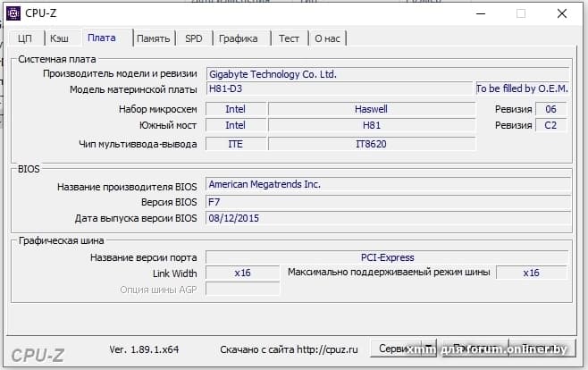588x370 pixels.
Task: Click the southbridge revision C2 value
Action: click(x=550, y=125)
